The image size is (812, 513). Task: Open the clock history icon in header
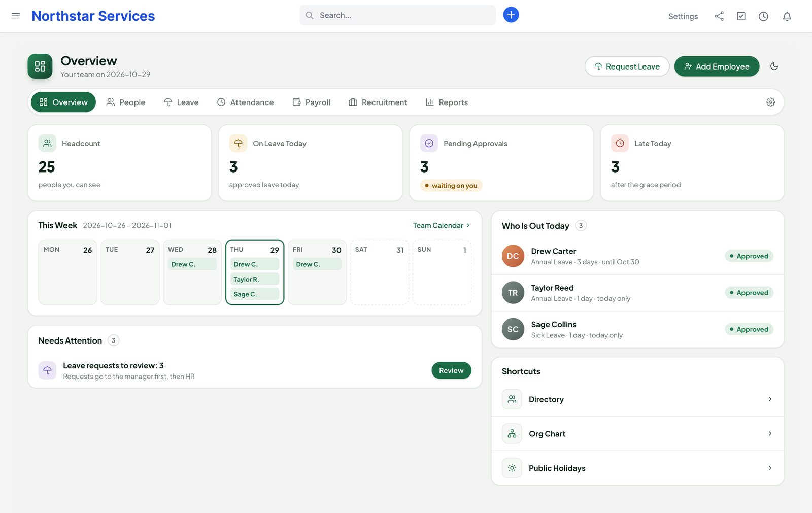tap(763, 16)
